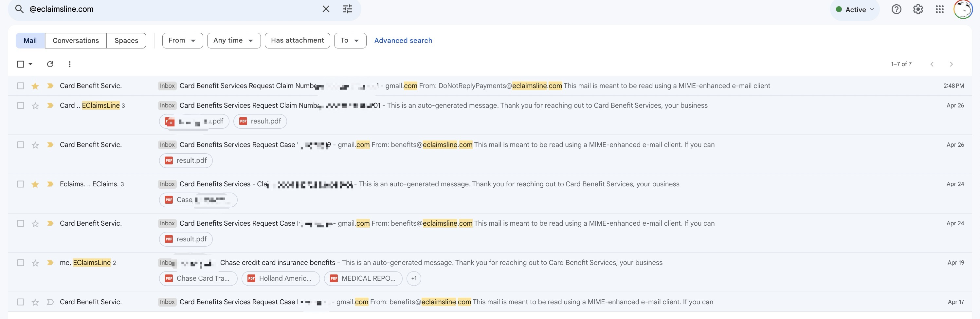Image resolution: width=980 pixels, height=319 pixels.
Task: Expand the Any time filter dropdown
Action: (234, 40)
